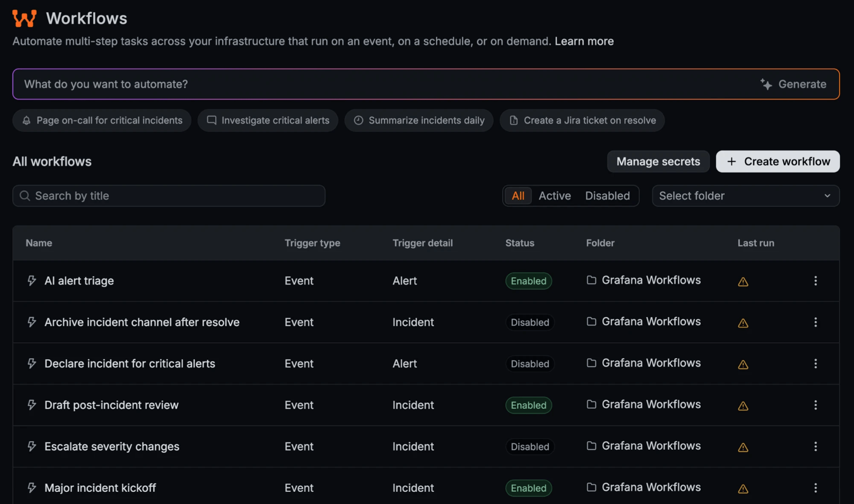The width and height of the screenshot is (854, 504).
Task: Click warning icon in Declare incident row
Action: 743,364
